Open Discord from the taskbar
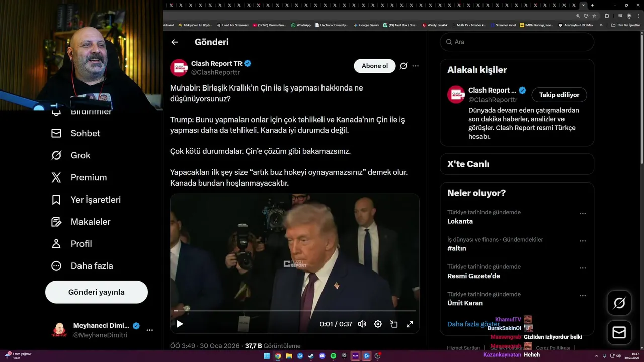The width and height of the screenshot is (644, 362). pos(322,356)
